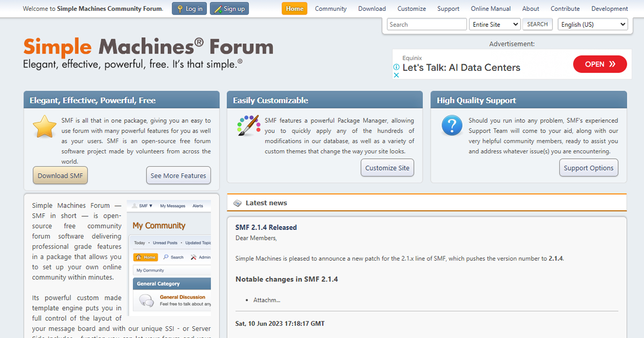Click the gold star icon
This screenshot has width=644, height=338.
(45, 127)
